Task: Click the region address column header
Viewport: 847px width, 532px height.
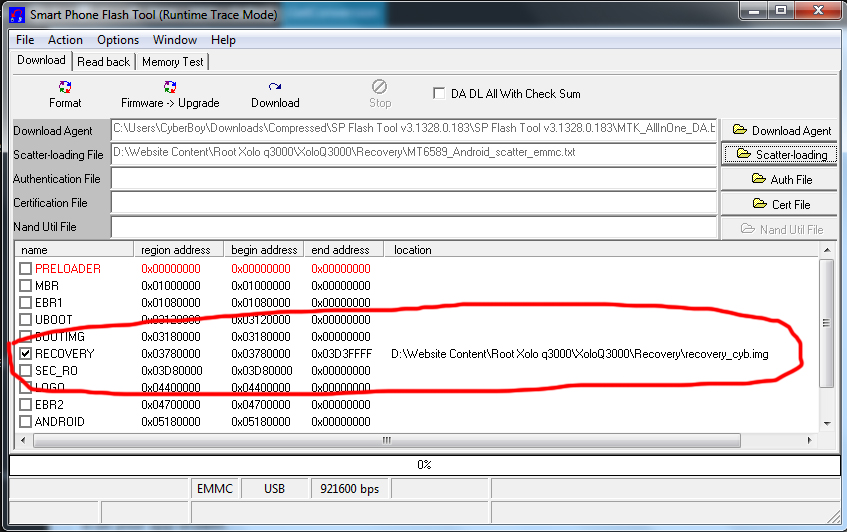Action: 179,250
